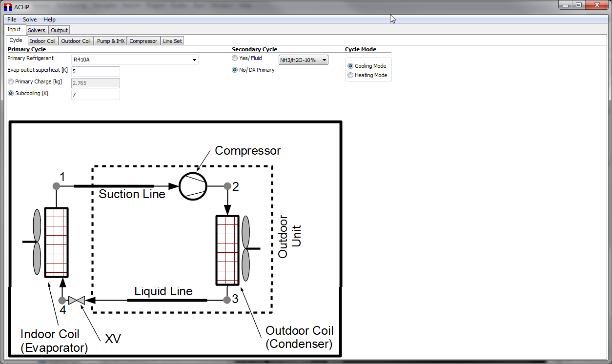
Task: Open the File menu
Action: tap(12, 20)
